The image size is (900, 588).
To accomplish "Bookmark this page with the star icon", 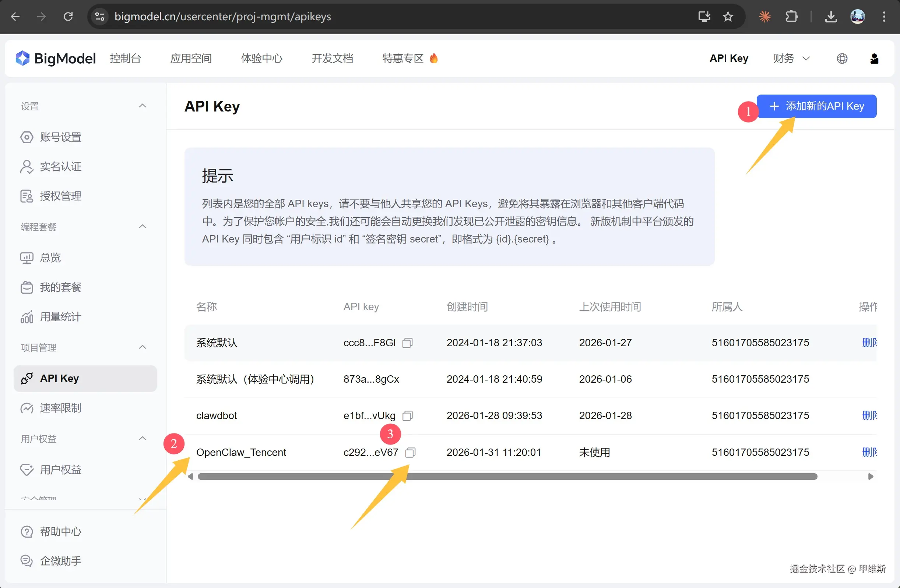I will point(728,17).
